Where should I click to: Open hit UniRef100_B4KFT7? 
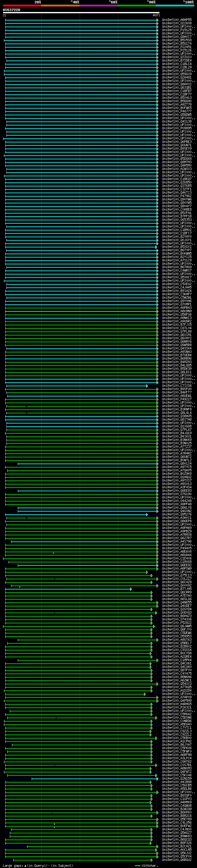coord(177,393)
